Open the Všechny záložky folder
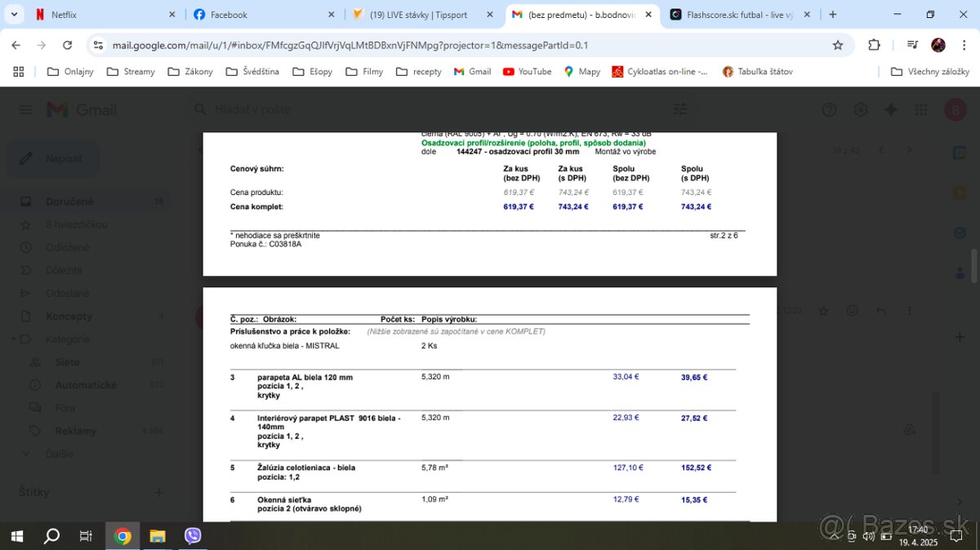Viewport: 980px width, 550px height. coord(929,72)
